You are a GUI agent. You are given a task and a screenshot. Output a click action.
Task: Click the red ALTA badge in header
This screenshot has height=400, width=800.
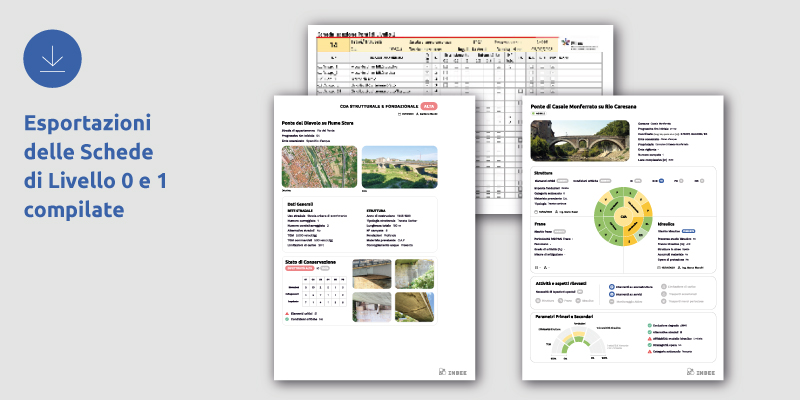(x=430, y=105)
